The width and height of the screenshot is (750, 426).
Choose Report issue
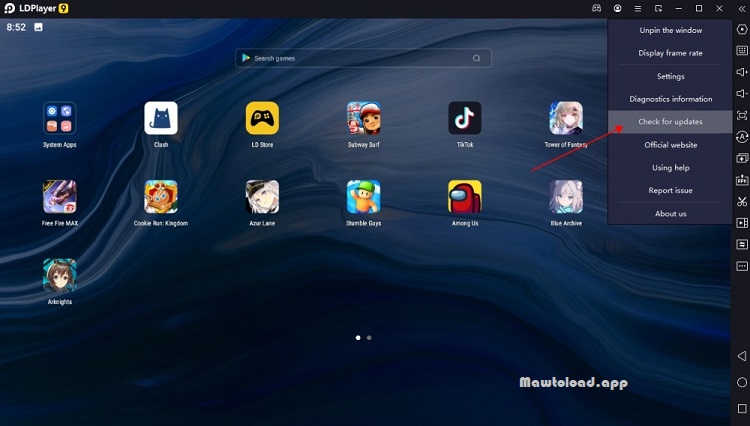pyautogui.click(x=670, y=190)
